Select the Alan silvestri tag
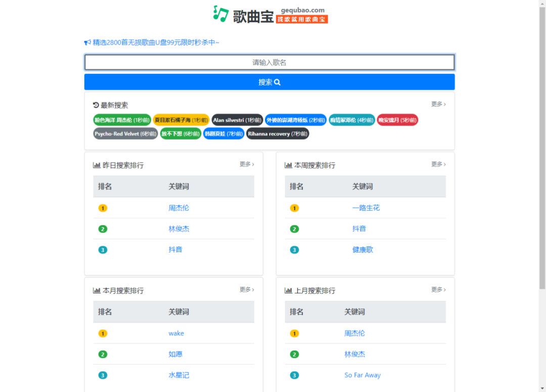This screenshot has height=392, width=546. click(x=237, y=120)
